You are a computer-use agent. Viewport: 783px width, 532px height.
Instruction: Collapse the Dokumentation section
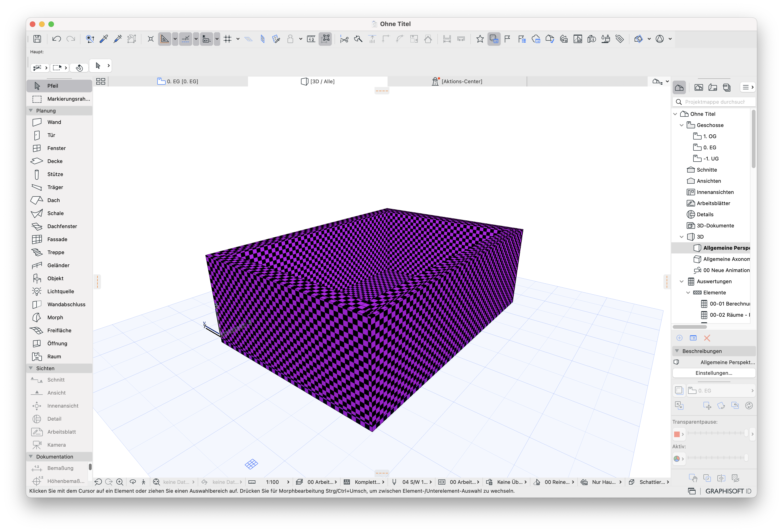pos(31,457)
